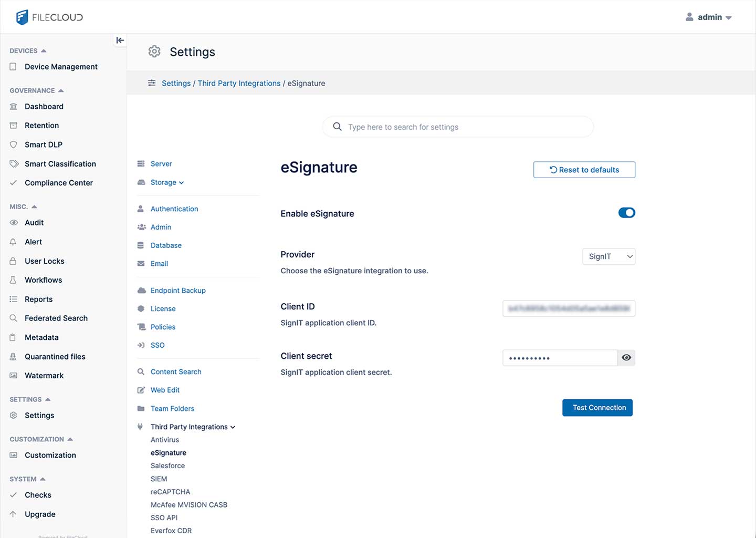The image size is (756, 538).
Task: Click the Settings gear icon in header
Action: point(154,51)
